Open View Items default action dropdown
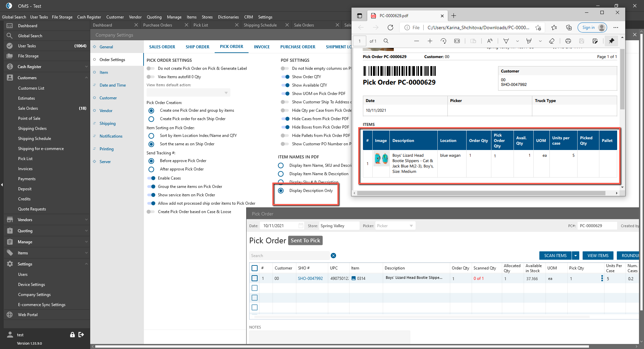Image resolution: width=644 pixels, height=349 pixels. tap(188, 93)
